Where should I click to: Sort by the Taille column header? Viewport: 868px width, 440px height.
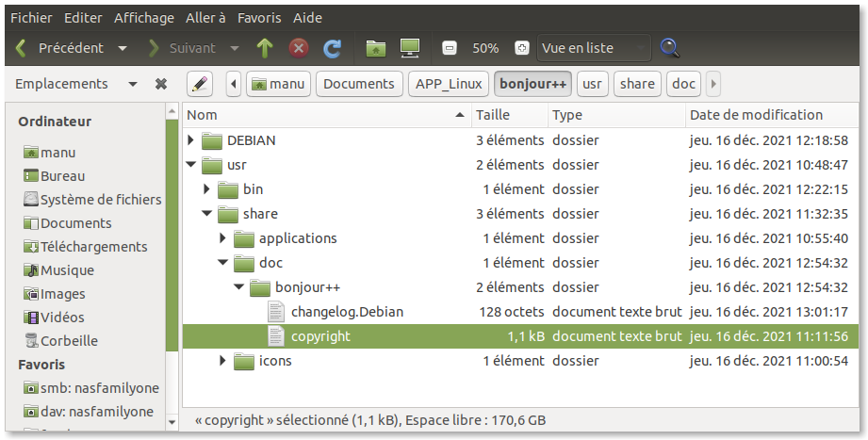[x=509, y=115]
